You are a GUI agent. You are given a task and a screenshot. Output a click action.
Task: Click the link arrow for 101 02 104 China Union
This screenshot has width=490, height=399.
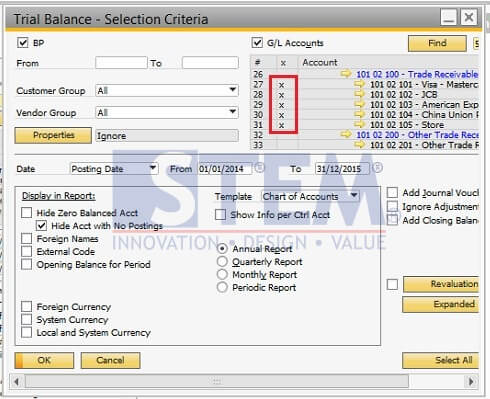click(x=359, y=114)
